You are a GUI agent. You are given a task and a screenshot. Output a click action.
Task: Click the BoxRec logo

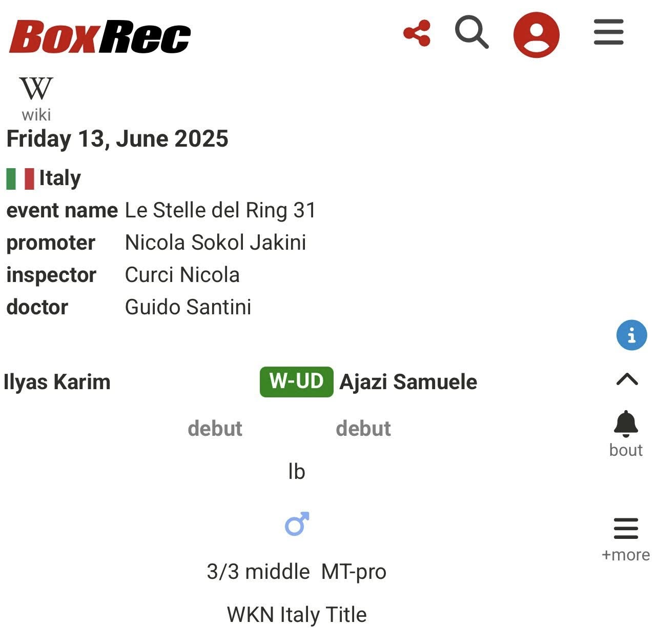(x=100, y=36)
